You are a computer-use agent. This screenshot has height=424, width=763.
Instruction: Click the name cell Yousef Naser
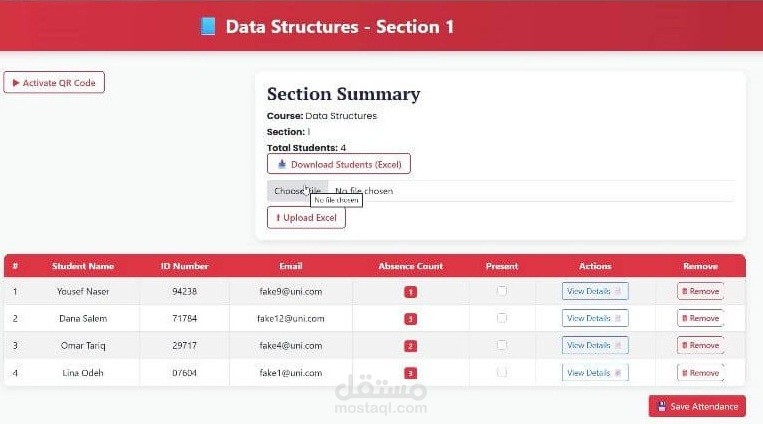point(83,292)
